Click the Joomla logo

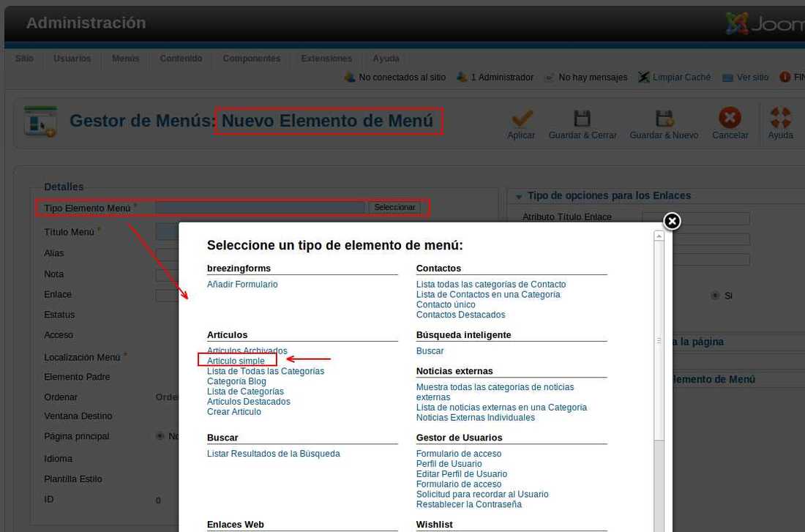tap(765, 23)
